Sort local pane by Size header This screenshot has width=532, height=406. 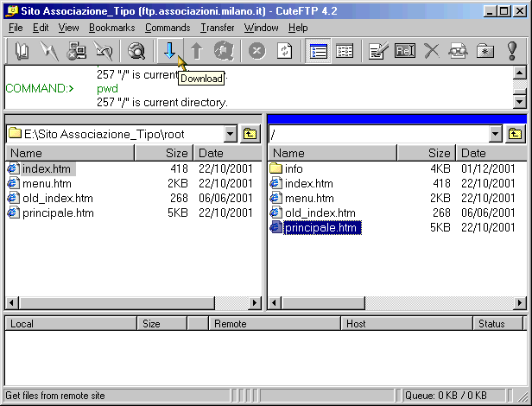(x=164, y=153)
